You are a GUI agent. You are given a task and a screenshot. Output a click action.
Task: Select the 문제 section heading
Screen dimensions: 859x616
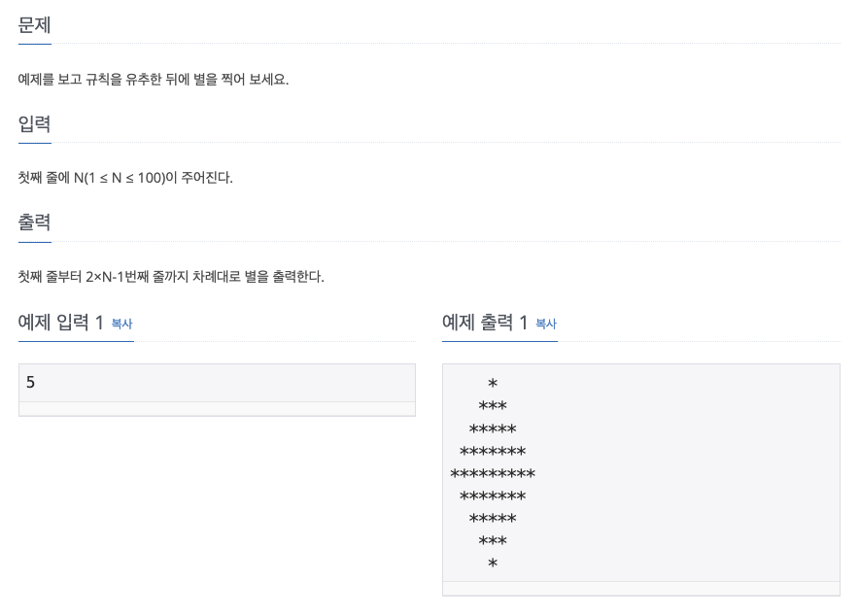(34, 26)
